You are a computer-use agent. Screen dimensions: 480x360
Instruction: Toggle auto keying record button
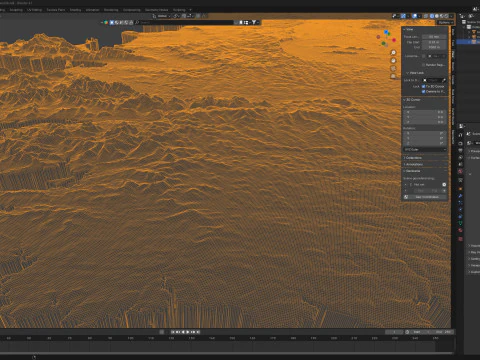(x=162, y=332)
